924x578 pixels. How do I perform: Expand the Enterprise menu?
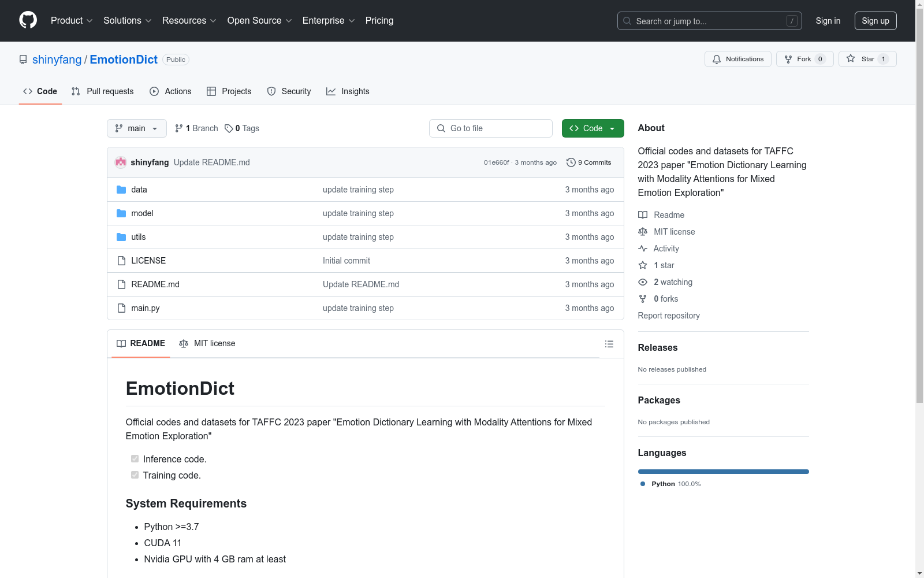[x=329, y=21]
